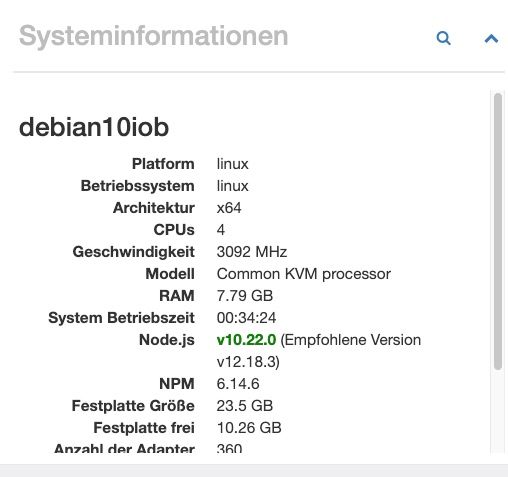Select the hostname heading debian10iob
Screen dimensions: 508x477
coord(94,127)
